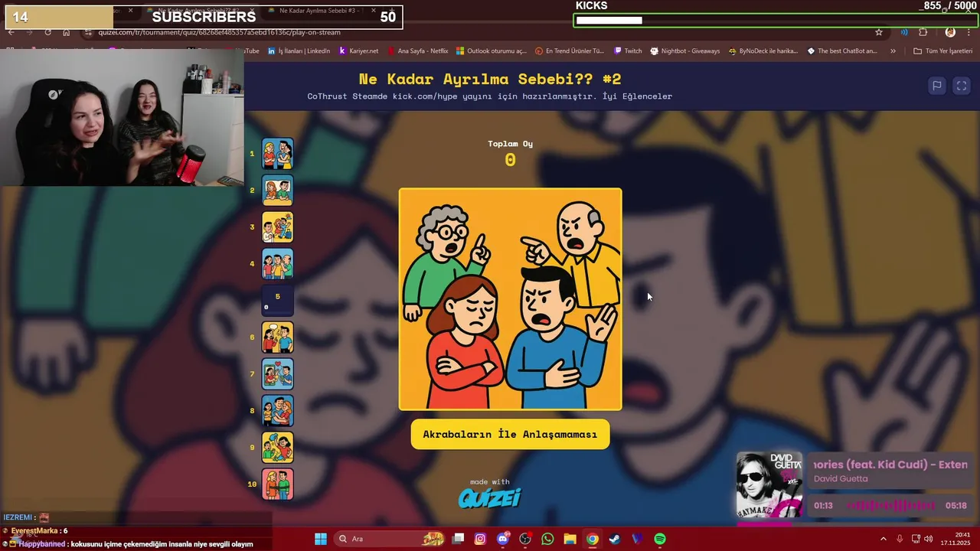Open the Twitch bookmark
Screen dimensions: 980x551
coord(628,51)
